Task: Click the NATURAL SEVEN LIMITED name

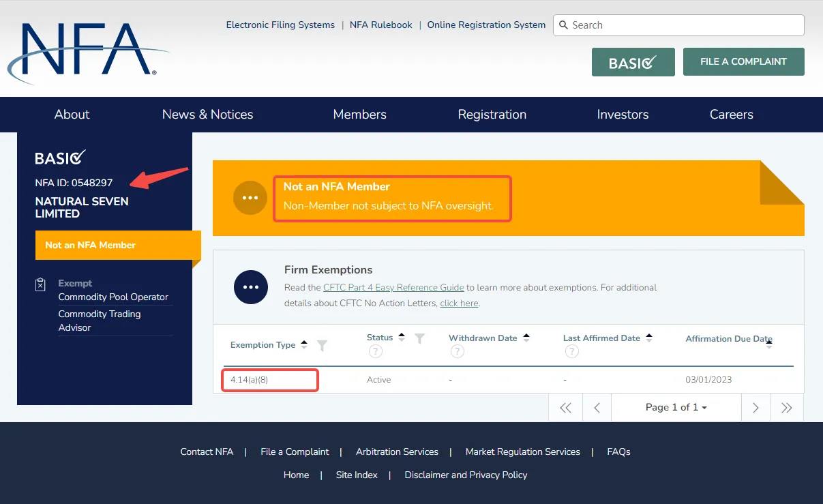Action: (82, 207)
